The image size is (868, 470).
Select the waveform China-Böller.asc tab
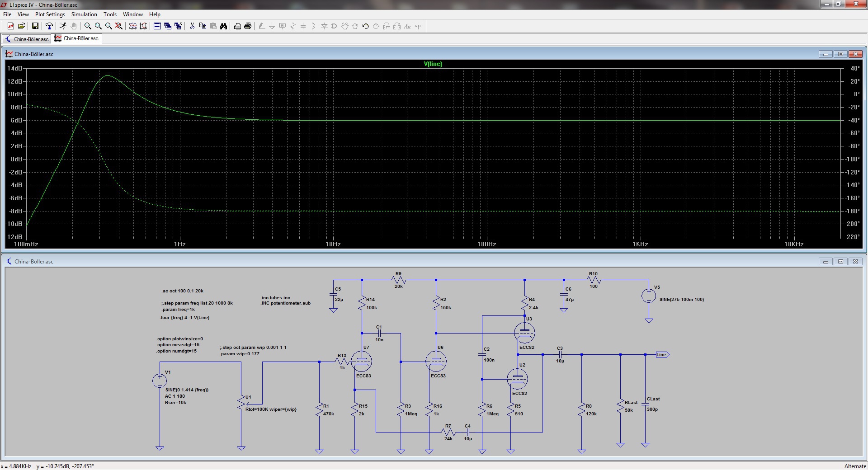[x=77, y=38]
